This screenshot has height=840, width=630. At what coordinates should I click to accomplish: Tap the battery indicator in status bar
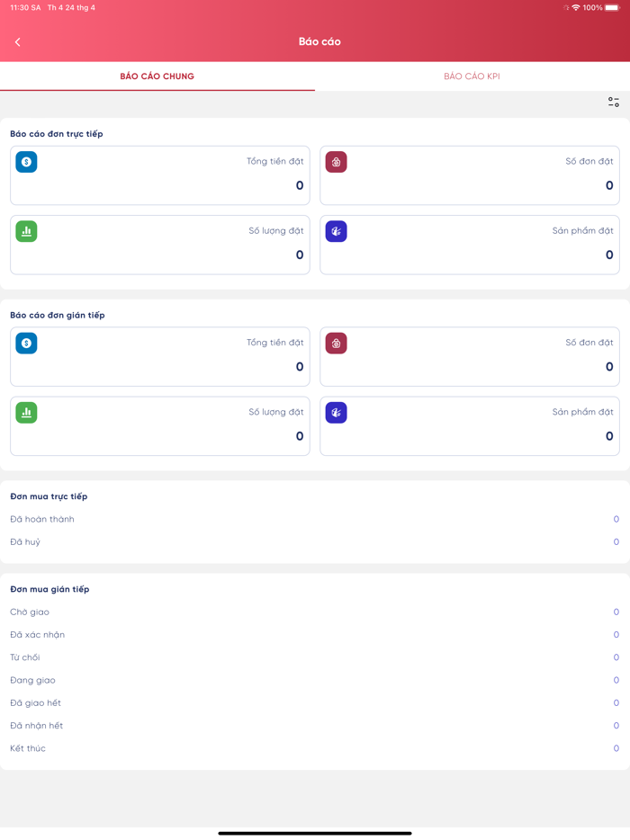pyautogui.click(x=612, y=7)
